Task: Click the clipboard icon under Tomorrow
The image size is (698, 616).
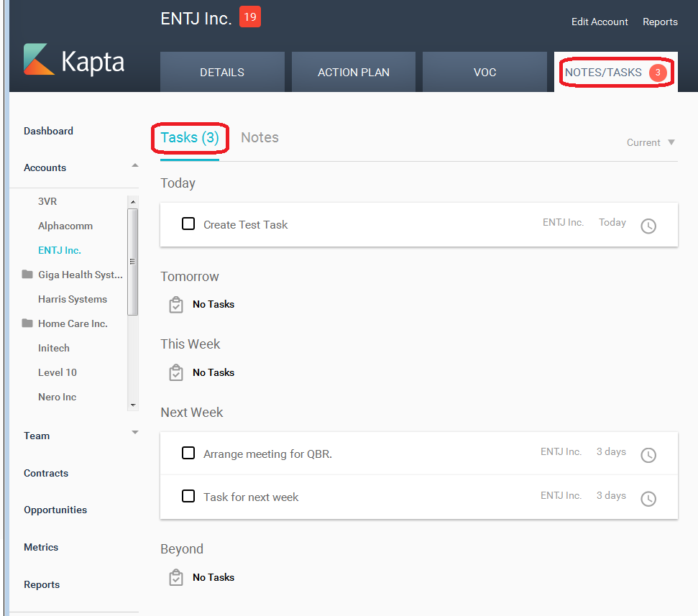Action: coord(176,305)
